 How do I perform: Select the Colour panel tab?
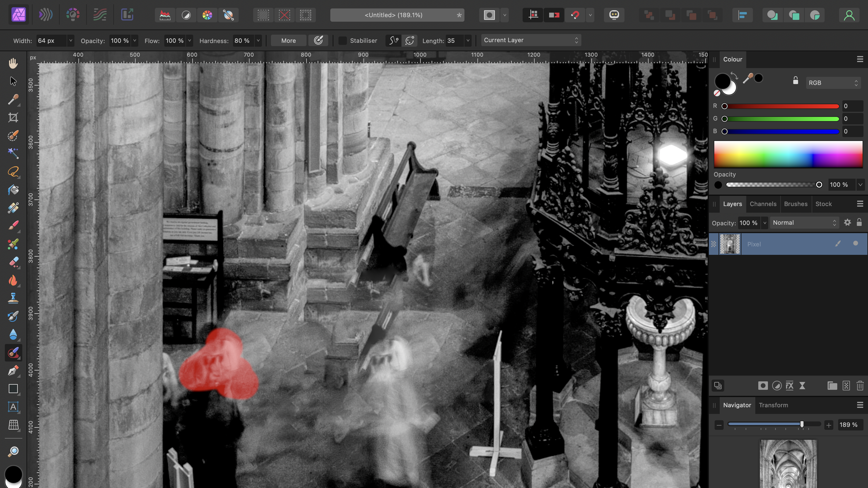(x=733, y=59)
